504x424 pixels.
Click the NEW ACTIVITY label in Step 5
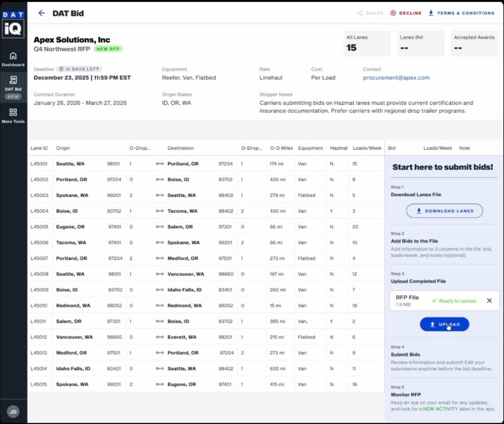pos(440,409)
